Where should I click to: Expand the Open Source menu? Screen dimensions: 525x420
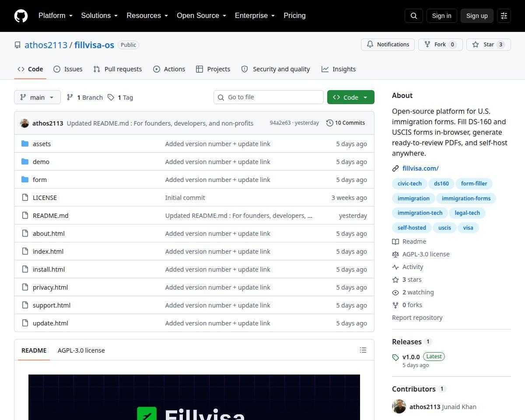[x=202, y=16]
